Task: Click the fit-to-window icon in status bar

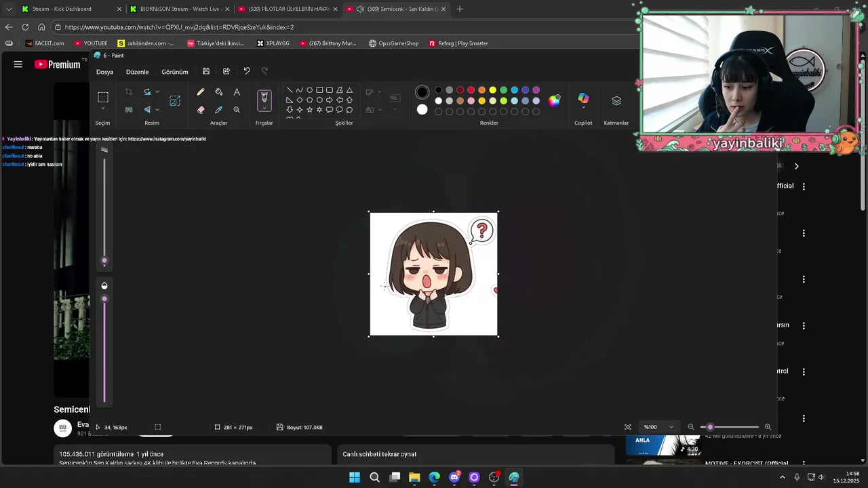Action: (x=628, y=427)
